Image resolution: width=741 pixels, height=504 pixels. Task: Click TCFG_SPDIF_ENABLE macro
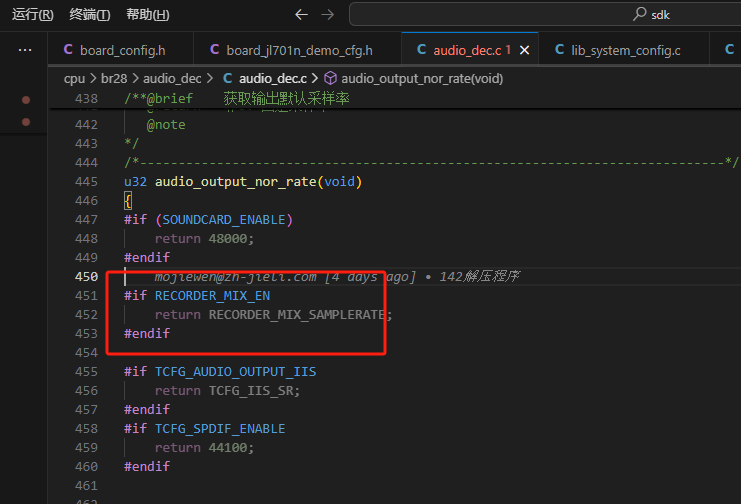(x=220, y=428)
